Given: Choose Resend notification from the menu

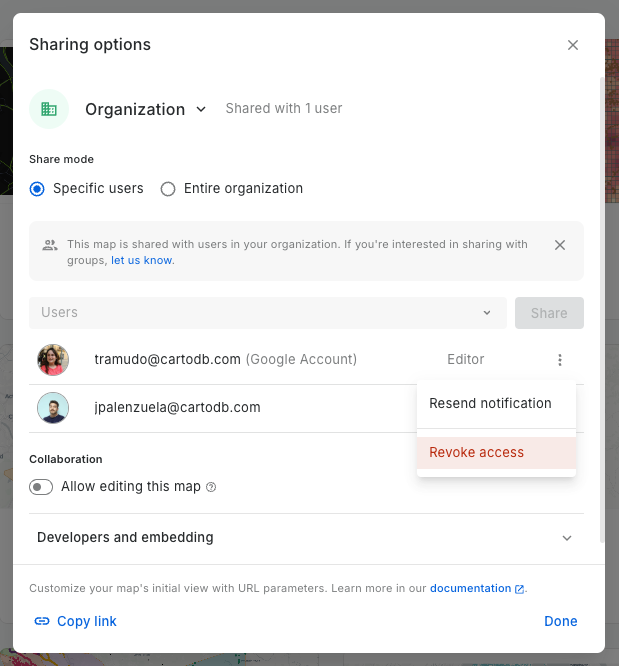Looking at the screenshot, I should [x=490, y=404].
